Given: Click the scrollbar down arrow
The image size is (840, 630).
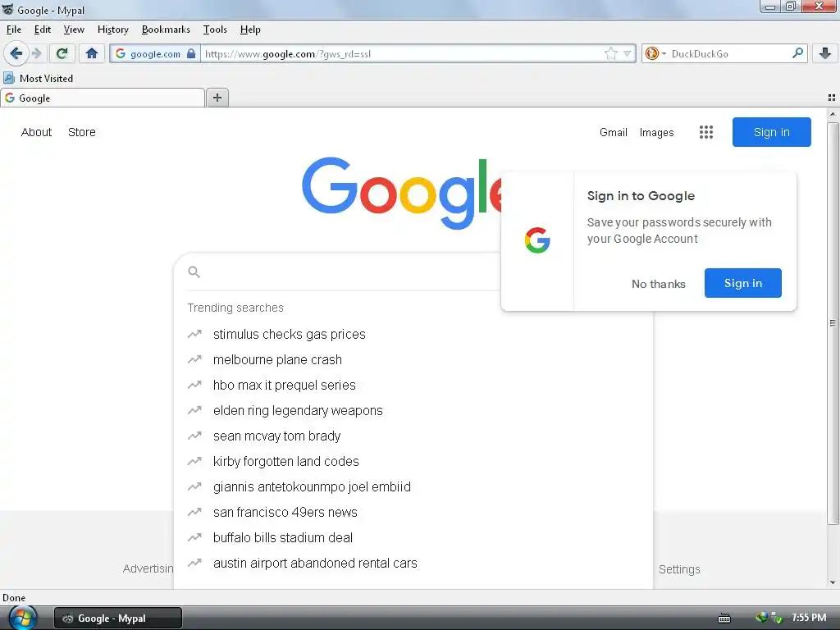Looking at the screenshot, I should pyautogui.click(x=833, y=582).
